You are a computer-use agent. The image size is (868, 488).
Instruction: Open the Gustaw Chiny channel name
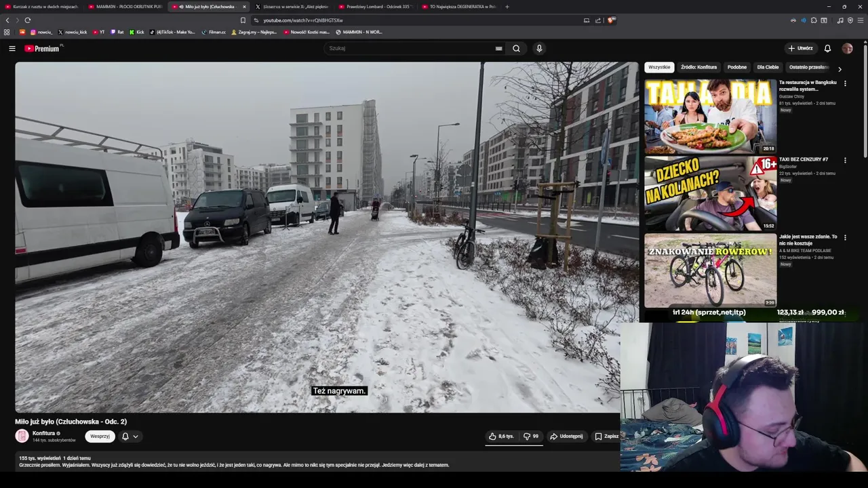[x=791, y=96]
